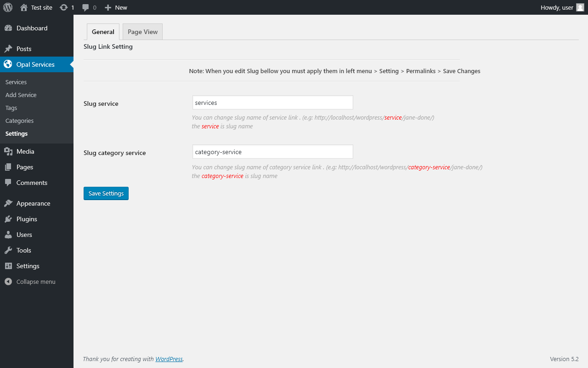Open the Users menu
The height and width of the screenshot is (368, 588).
click(x=37, y=235)
